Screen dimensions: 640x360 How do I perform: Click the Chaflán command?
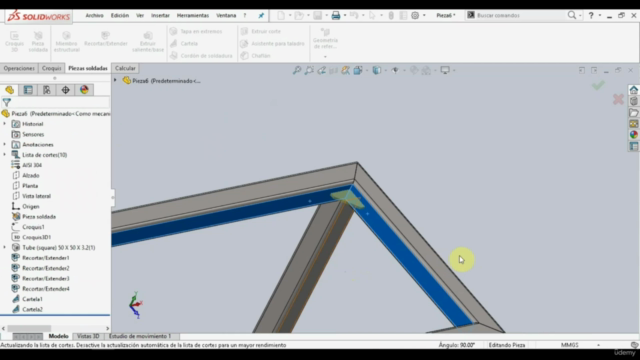256,56
